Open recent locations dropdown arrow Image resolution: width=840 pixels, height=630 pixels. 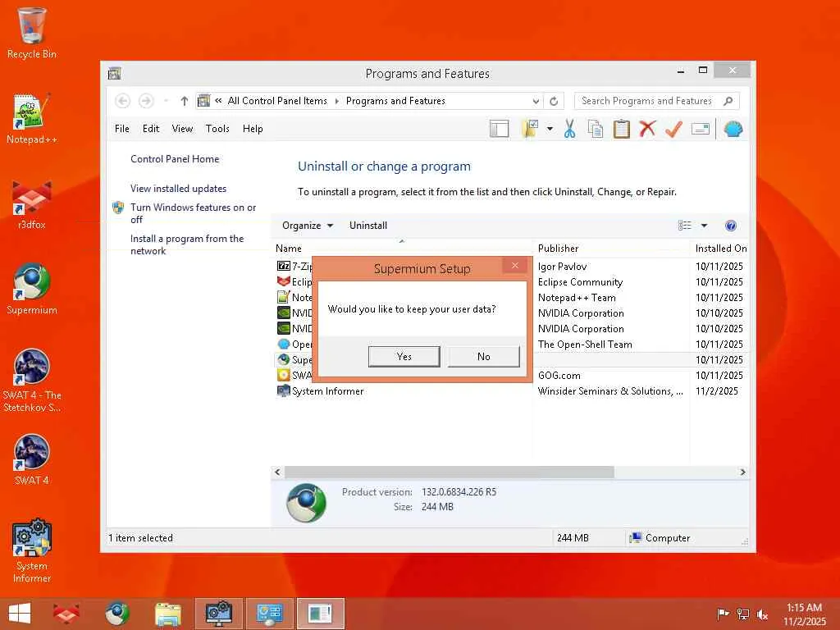(x=166, y=101)
